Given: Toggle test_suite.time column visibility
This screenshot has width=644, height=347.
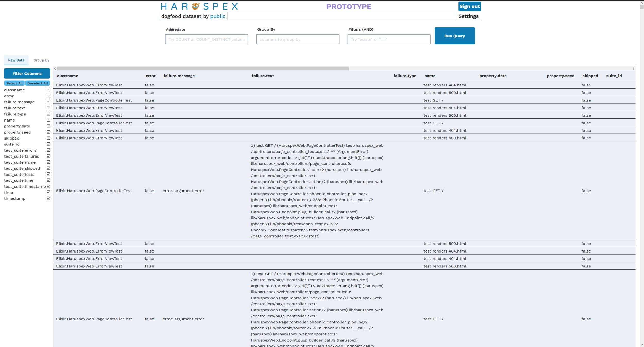Looking at the screenshot, I should [48, 180].
